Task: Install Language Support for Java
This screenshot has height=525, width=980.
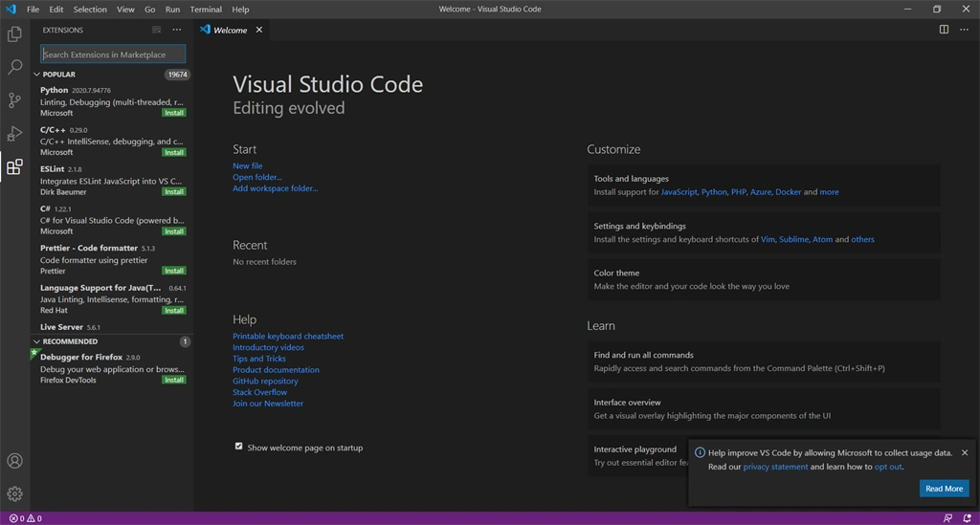Action: (x=174, y=310)
